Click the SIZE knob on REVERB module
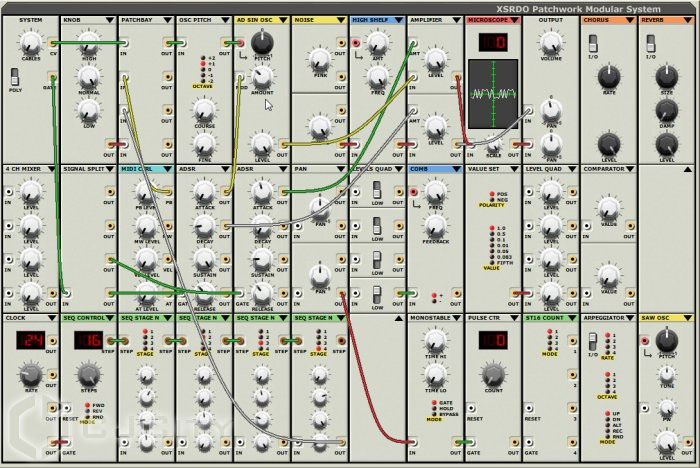Screen dimensions: 700x468 [x=667, y=77]
